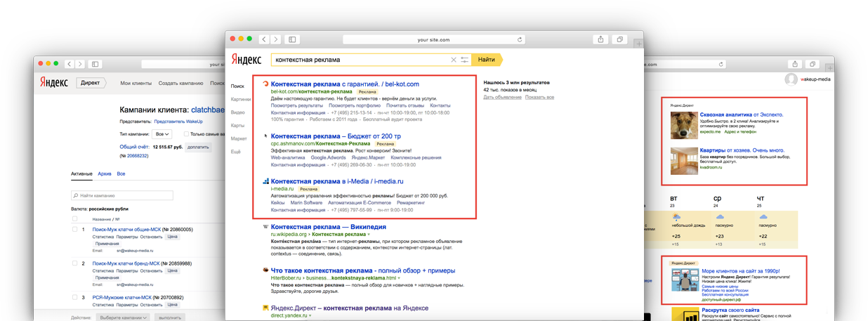Open room thumbnail in Квартиры ad
Image resolution: width=868 pixels, height=321 pixels.
click(x=683, y=160)
